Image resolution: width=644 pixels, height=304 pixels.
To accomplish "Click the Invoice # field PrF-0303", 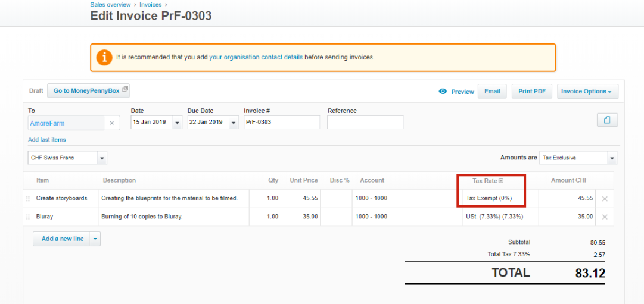I will [282, 123].
